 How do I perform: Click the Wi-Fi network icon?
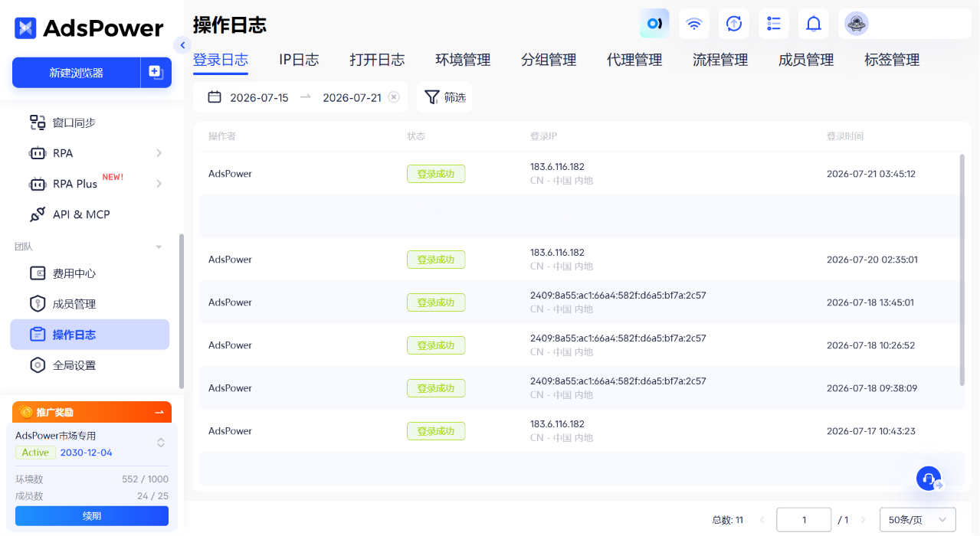[x=694, y=24]
